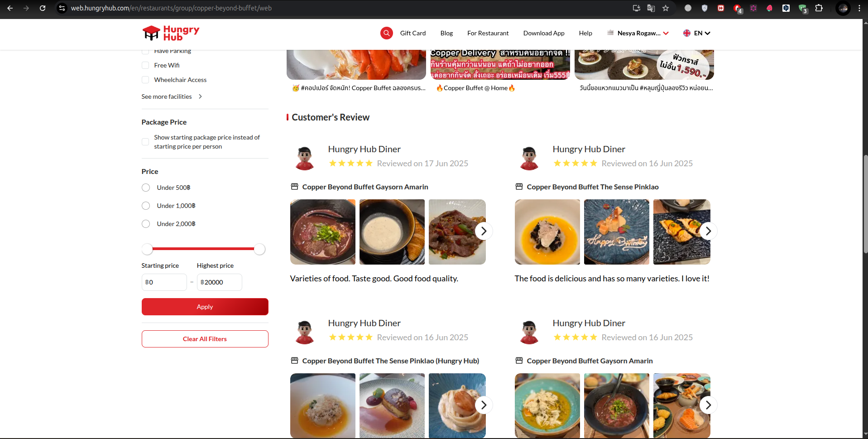Viewport: 868px width, 439px height.
Task: Open the Hungry Hub logo homepage
Action: pyautogui.click(x=171, y=33)
